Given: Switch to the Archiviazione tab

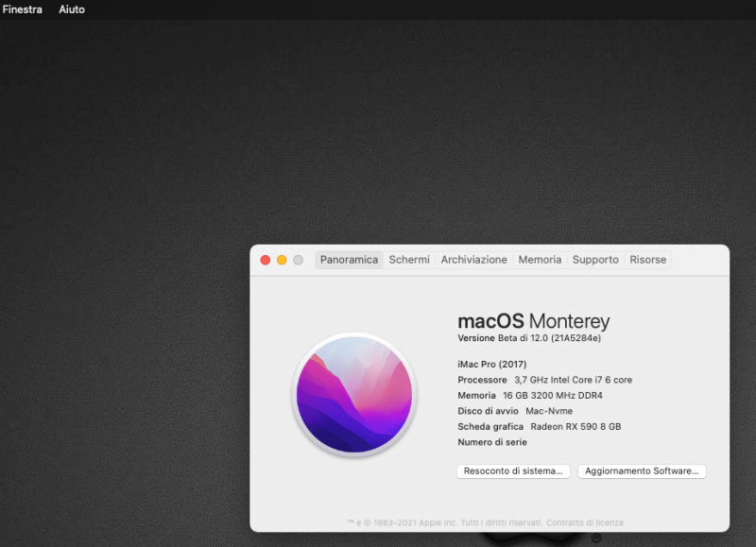Looking at the screenshot, I should coord(474,260).
